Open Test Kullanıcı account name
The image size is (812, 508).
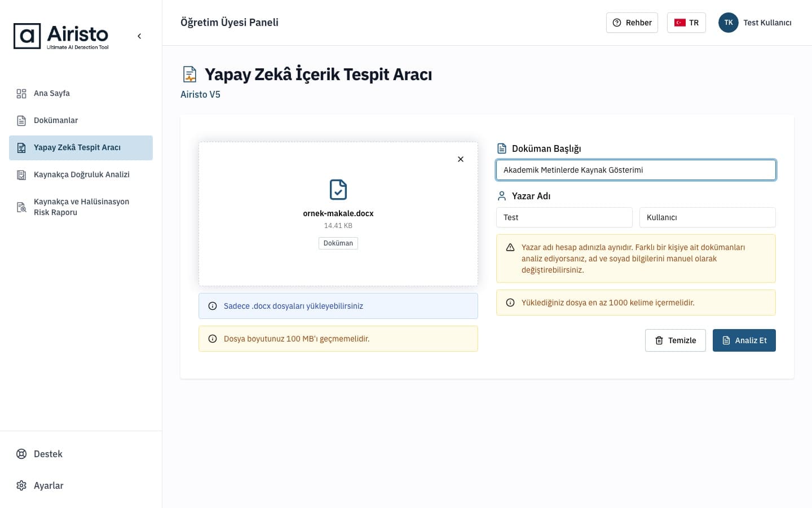point(767,23)
